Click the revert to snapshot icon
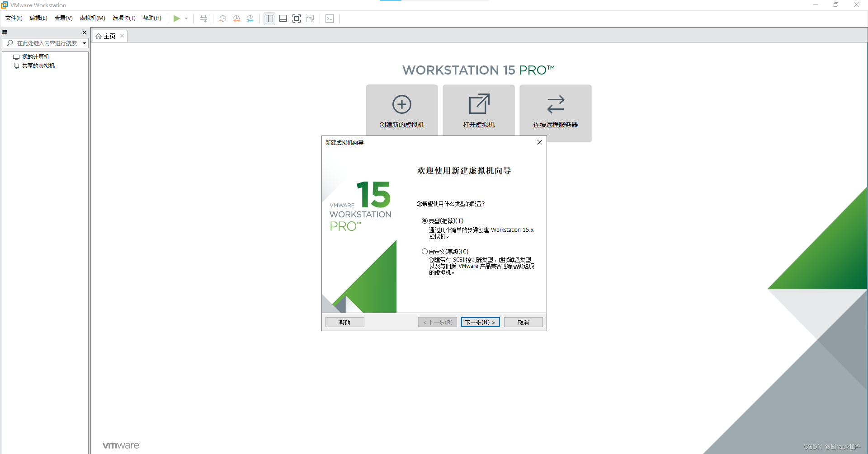 pos(236,19)
